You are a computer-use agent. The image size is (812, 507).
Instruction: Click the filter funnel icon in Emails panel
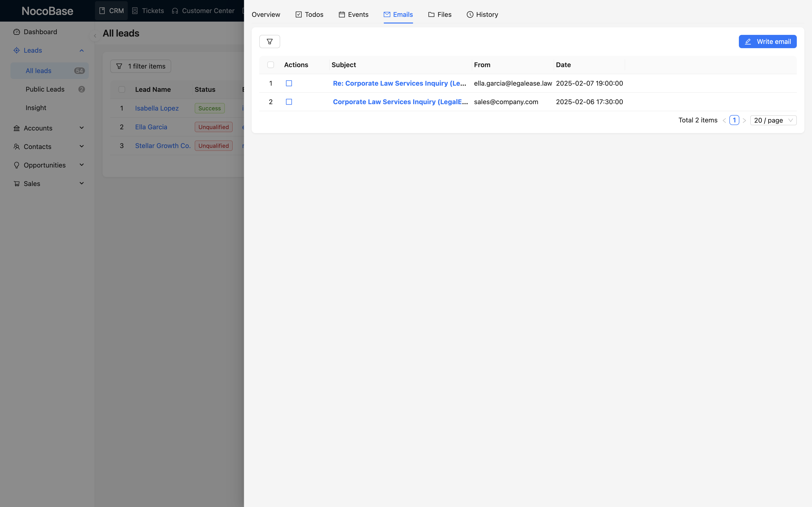click(x=269, y=42)
